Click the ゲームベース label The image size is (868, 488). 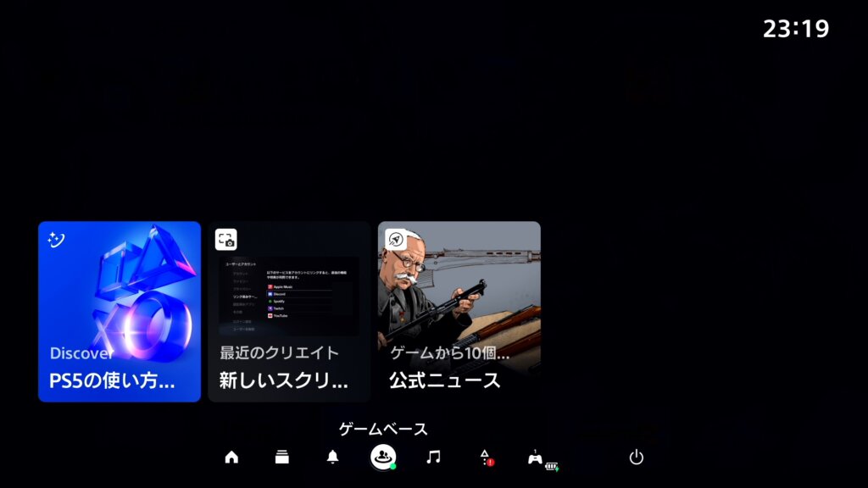point(383,429)
